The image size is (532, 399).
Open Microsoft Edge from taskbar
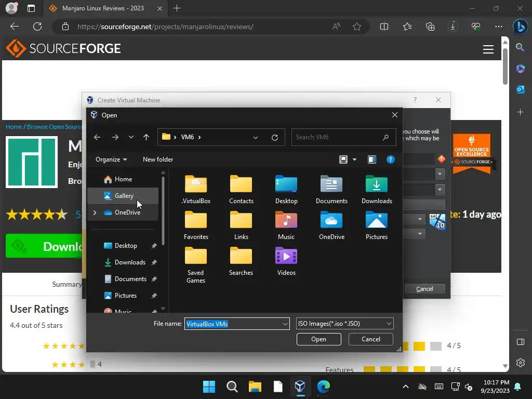(323, 386)
